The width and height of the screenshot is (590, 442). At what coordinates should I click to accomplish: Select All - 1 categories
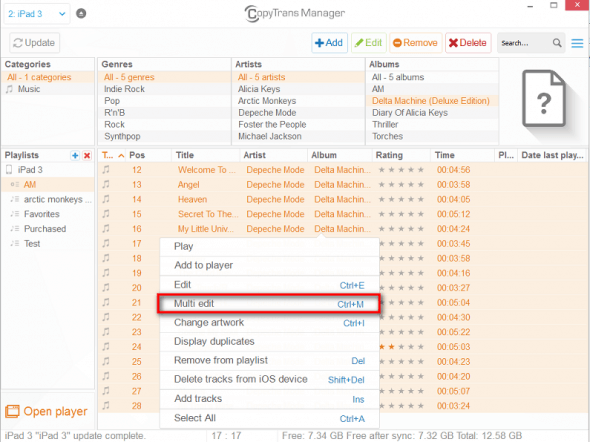click(x=48, y=77)
